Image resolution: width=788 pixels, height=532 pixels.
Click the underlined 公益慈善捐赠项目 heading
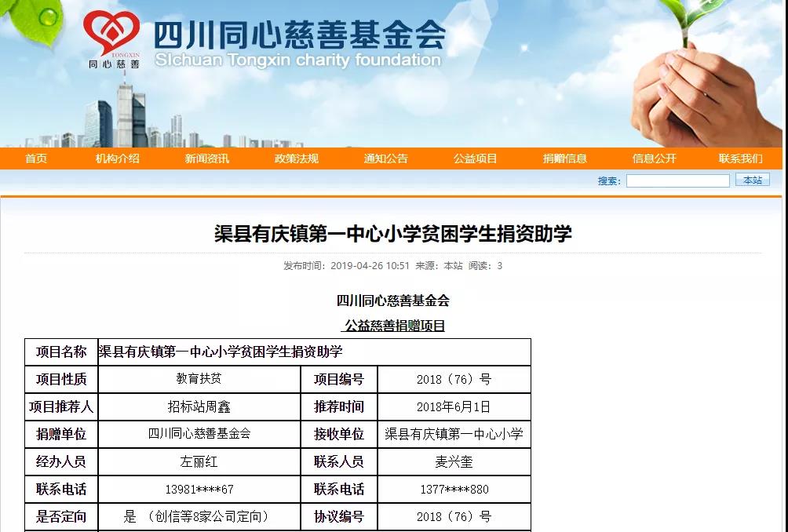(x=395, y=326)
